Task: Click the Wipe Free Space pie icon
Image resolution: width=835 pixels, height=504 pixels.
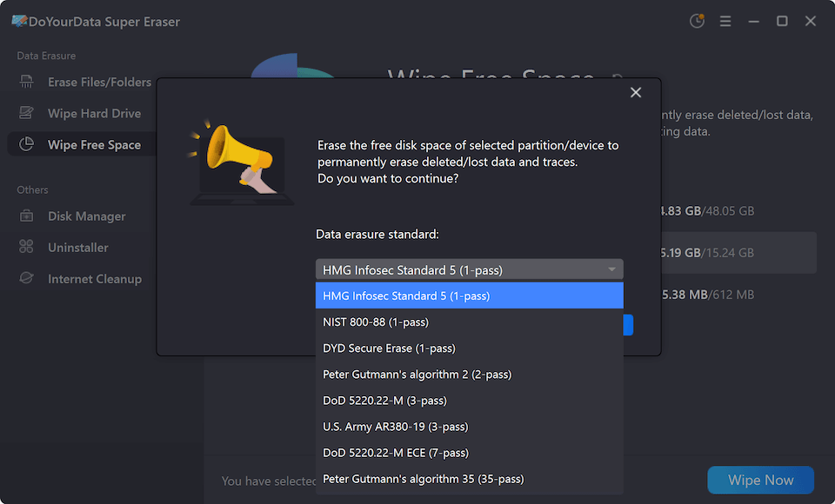Action: tap(27, 144)
